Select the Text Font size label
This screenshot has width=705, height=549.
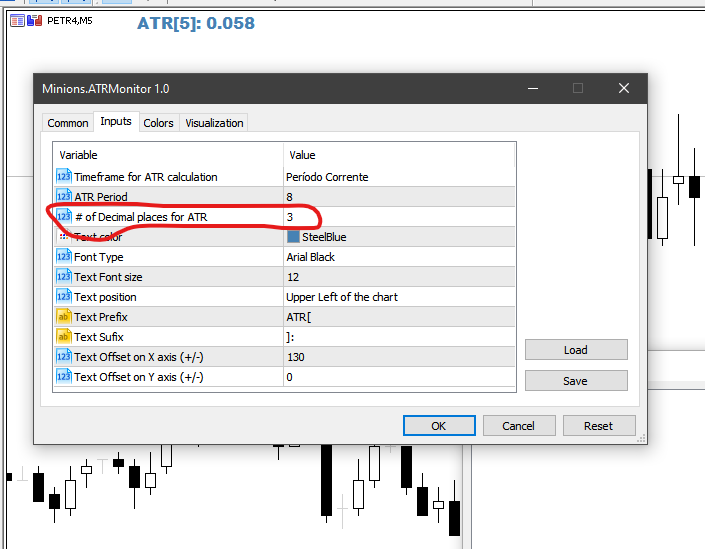click(108, 277)
